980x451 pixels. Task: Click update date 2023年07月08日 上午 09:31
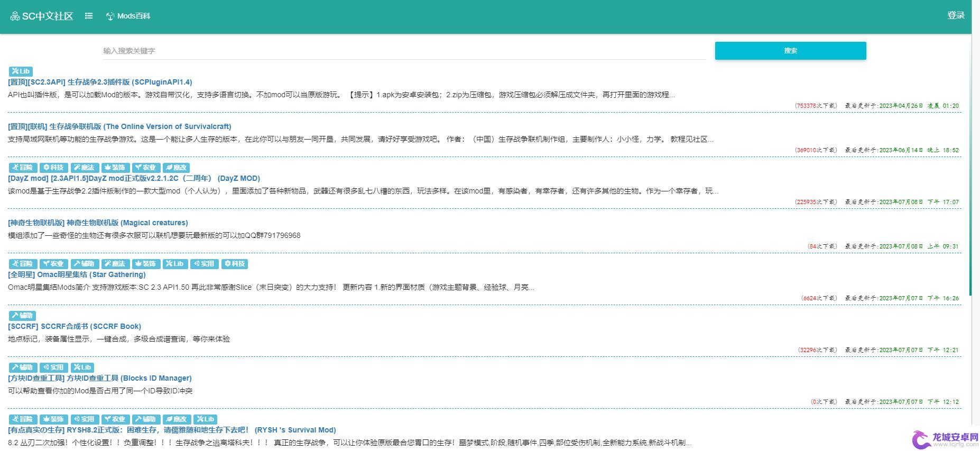pyautogui.click(x=919, y=246)
